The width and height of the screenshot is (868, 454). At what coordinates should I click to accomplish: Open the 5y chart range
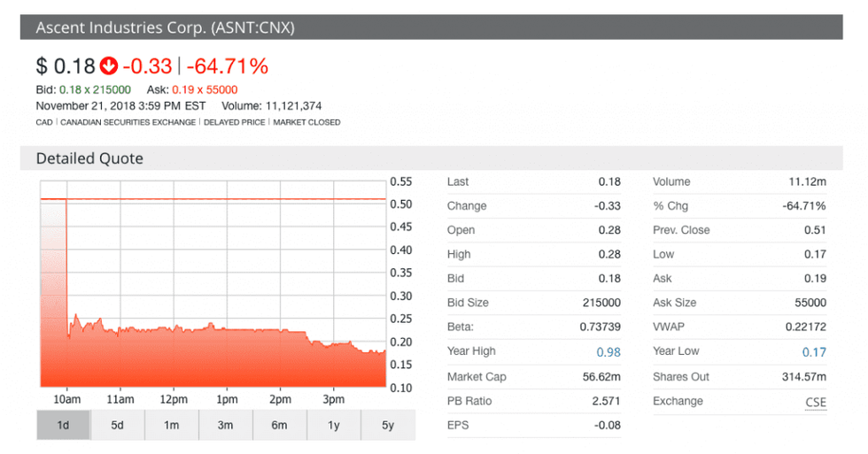coord(387,425)
